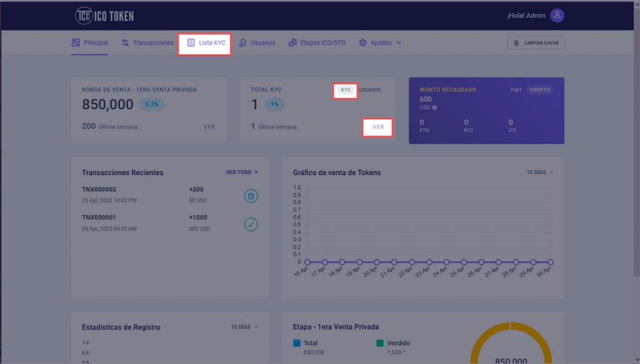Image resolution: width=640 pixels, height=364 pixels.
Task: Open the Admin user avatar menu
Action: click(x=557, y=16)
